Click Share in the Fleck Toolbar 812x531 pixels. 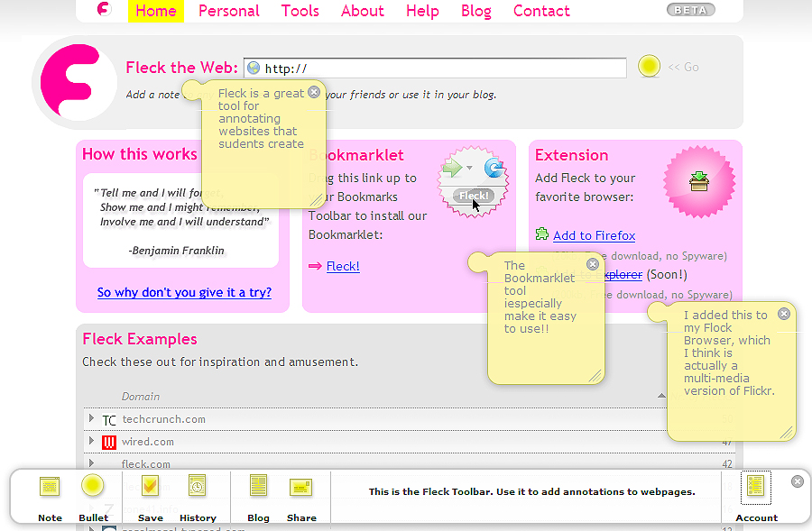301,499
